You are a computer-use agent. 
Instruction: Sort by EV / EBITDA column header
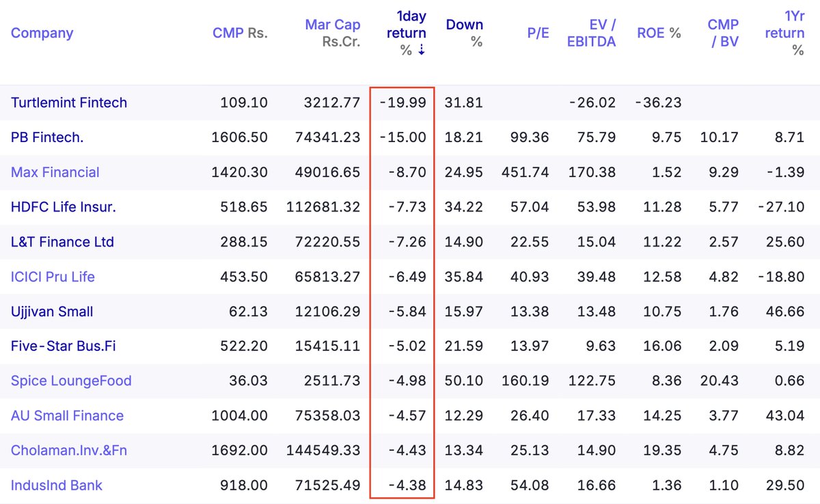pos(592,33)
